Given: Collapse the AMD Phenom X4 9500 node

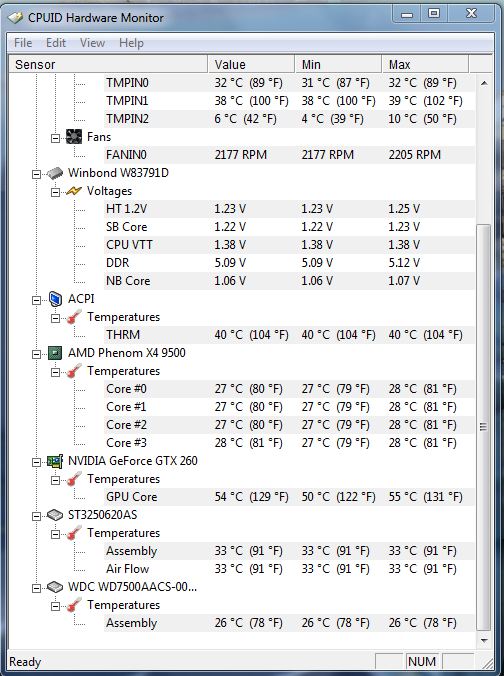Looking at the screenshot, I should 37,354.
